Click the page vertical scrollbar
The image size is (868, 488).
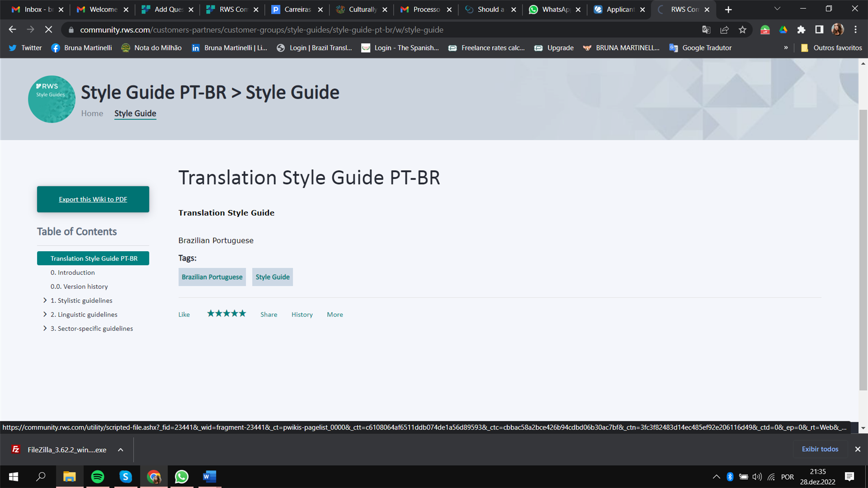click(x=863, y=250)
